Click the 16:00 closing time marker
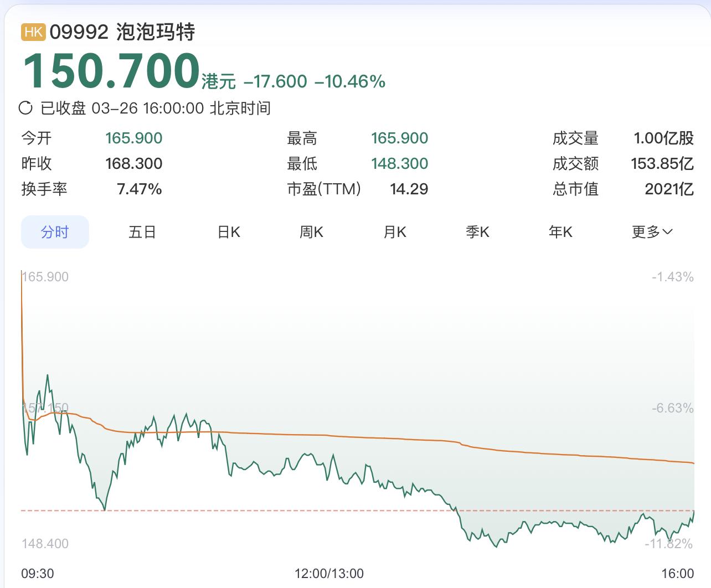This screenshot has height=588, width=711. [677, 574]
